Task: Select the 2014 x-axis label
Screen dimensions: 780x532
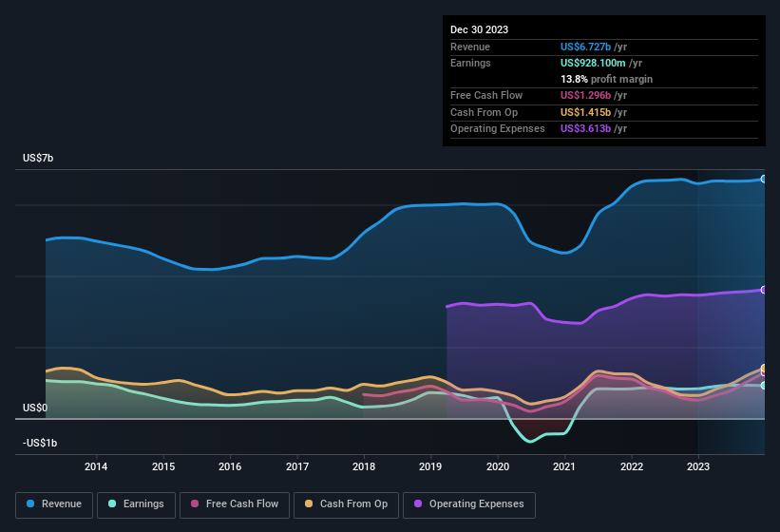Action: pos(95,466)
